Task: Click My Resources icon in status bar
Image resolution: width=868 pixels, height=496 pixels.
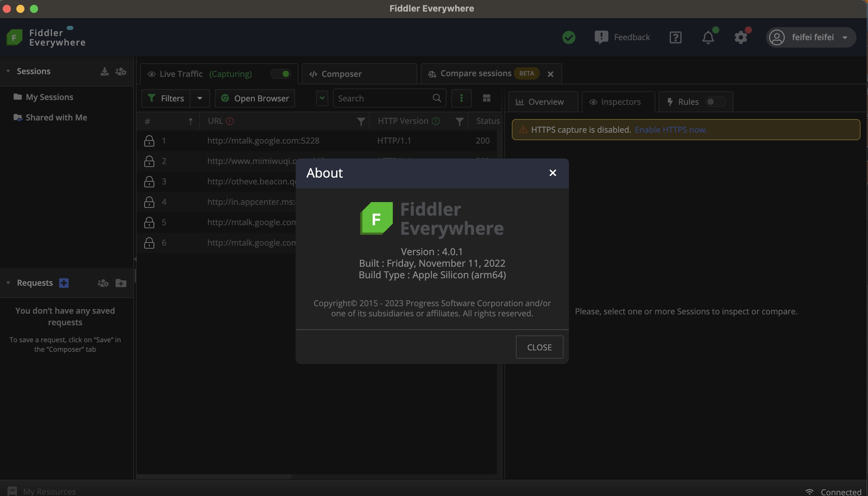Action: tap(12, 491)
